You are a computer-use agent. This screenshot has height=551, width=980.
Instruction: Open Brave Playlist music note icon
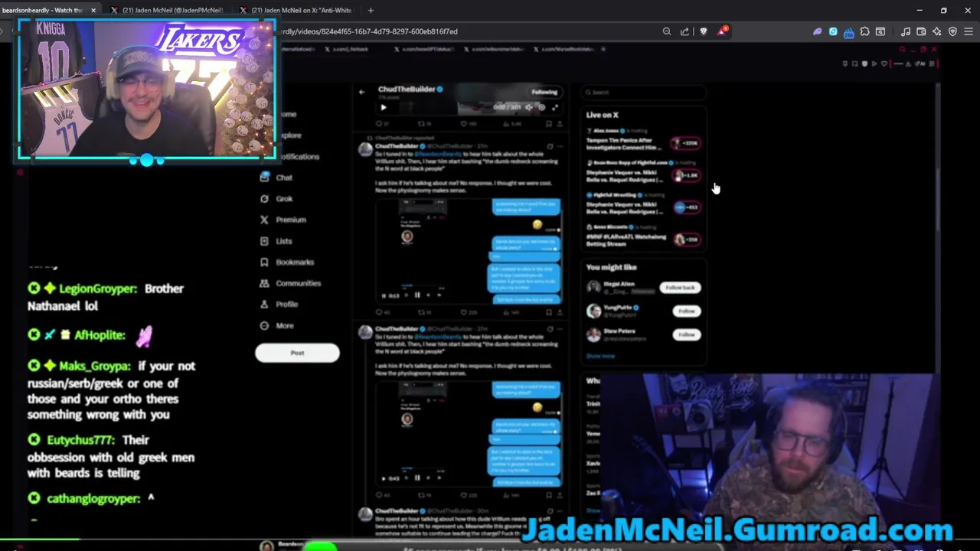(906, 31)
